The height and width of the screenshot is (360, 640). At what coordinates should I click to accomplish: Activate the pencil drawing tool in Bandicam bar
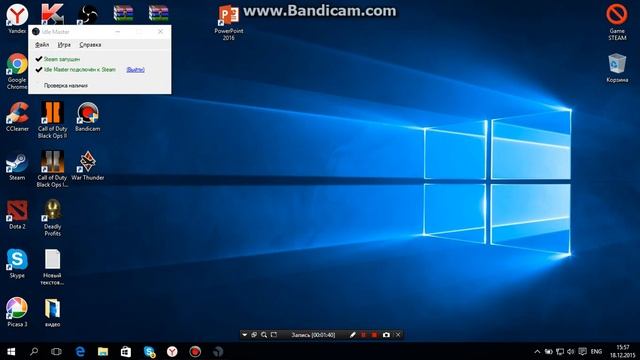pyautogui.click(x=353, y=335)
